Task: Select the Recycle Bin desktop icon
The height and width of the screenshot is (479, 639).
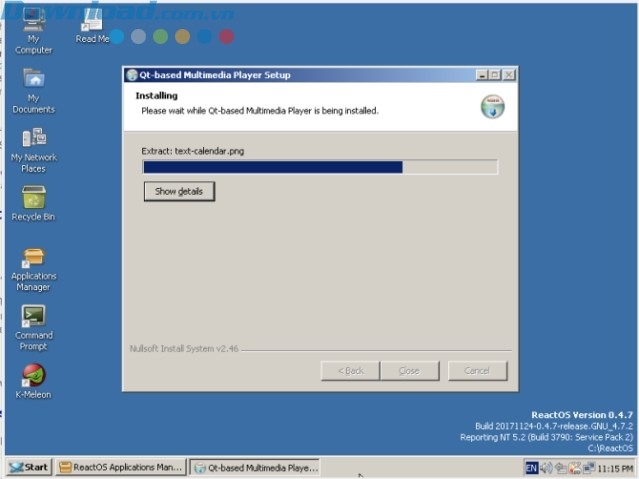Action: click(x=33, y=203)
